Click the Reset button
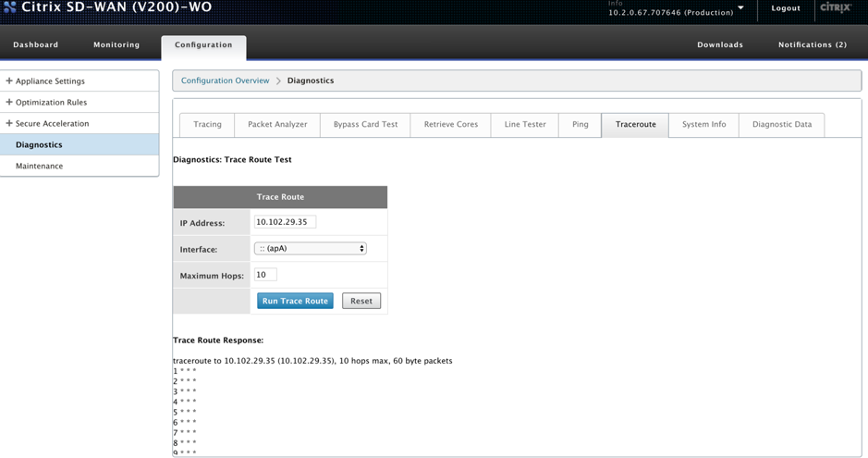Screen dimensions: 868x458 pos(361,301)
